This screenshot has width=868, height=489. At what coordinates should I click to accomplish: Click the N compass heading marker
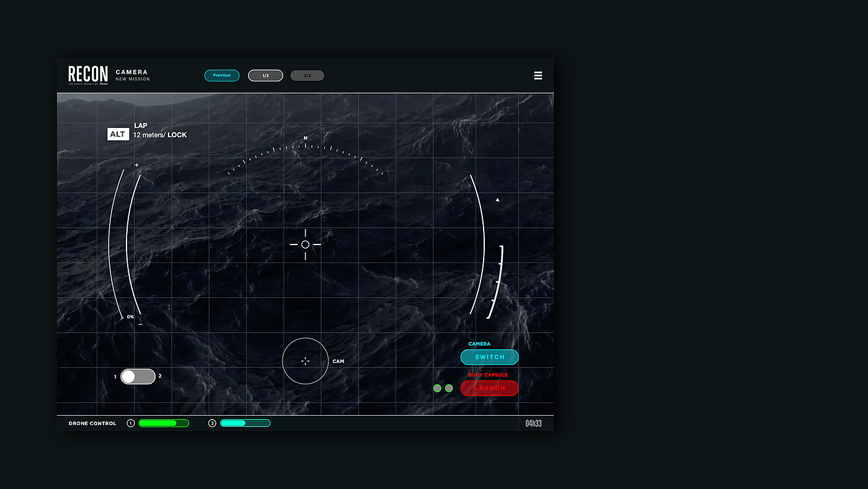coord(305,138)
